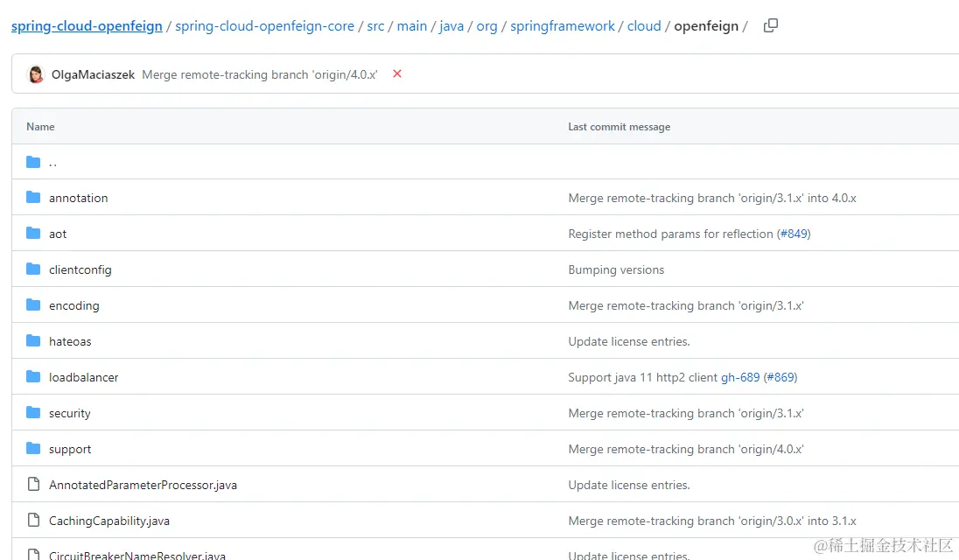Open the loadbalancer folder
959x560 pixels.
click(84, 377)
